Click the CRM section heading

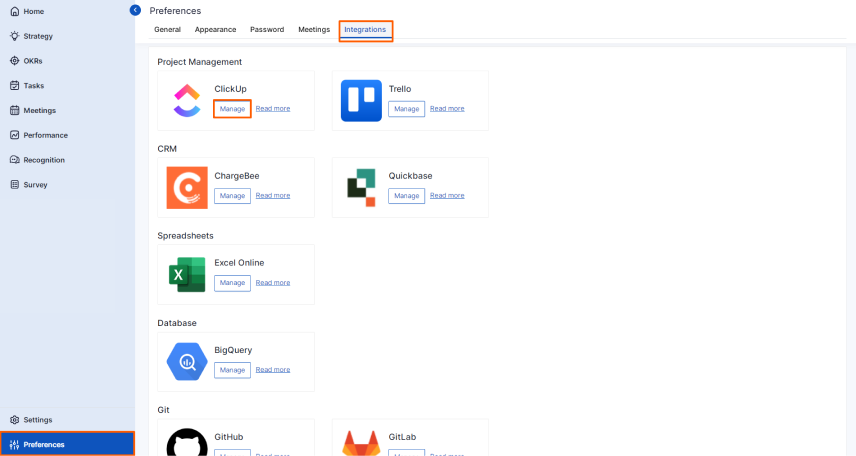[x=167, y=149]
